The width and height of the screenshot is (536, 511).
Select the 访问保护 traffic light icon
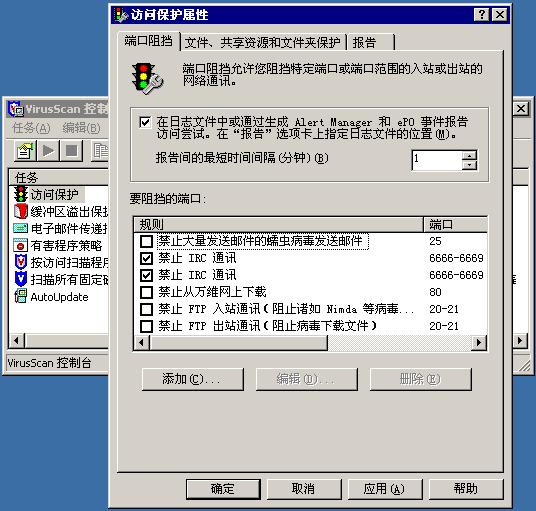(x=21, y=194)
